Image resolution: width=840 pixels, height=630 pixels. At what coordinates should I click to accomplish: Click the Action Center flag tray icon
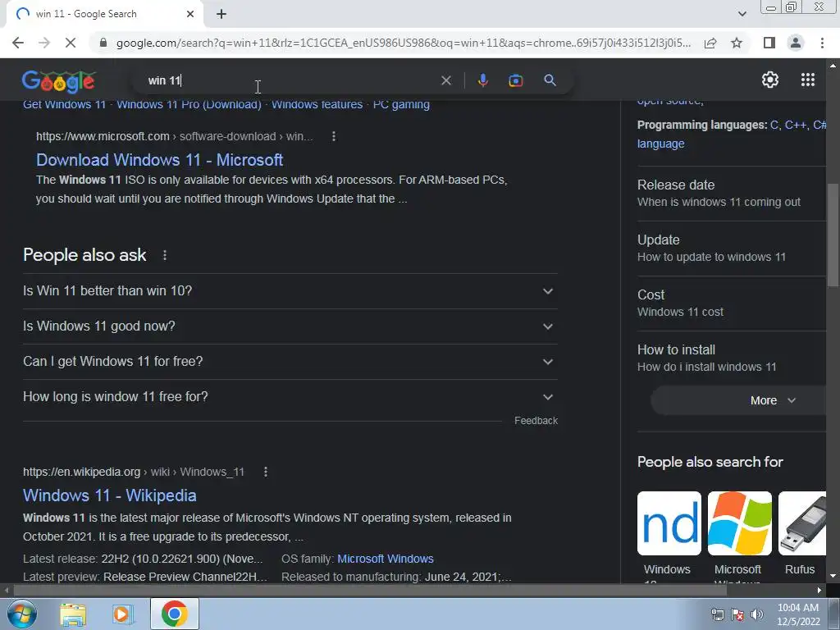click(737, 614)
